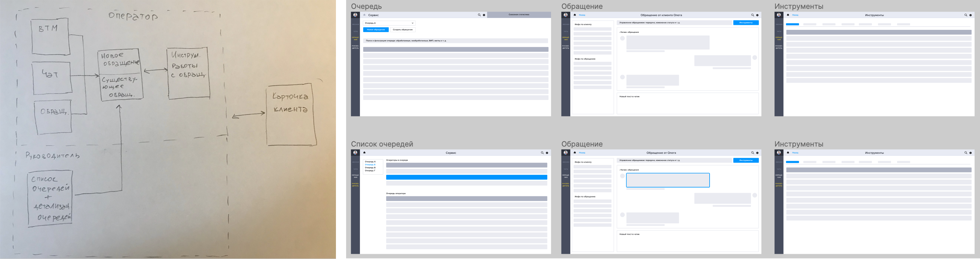Click the search icon in the Список очередей mockup
Viewport: 980px width, 259px height.
click(x=542, y=152)
